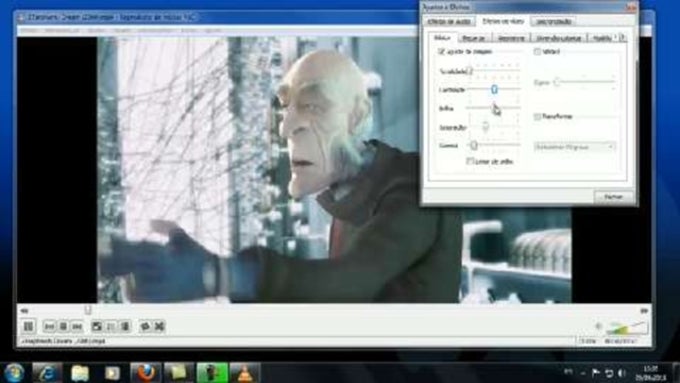Click the Cerrar button in effects dialog
The width and height of the screenshot is (680, 383).
[x=613, y=196]
